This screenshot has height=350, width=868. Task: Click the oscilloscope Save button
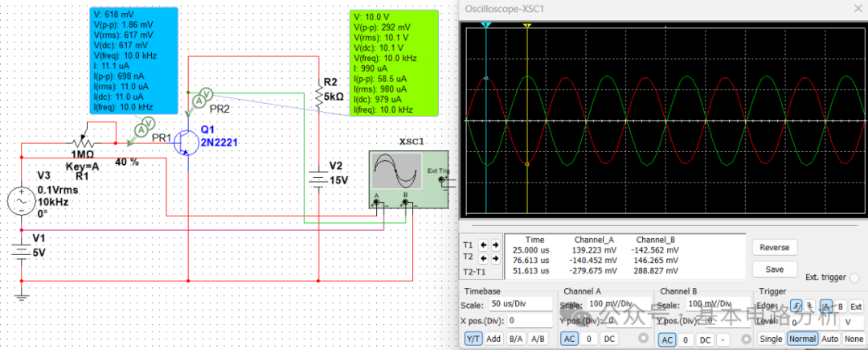(x=775, y=270)
